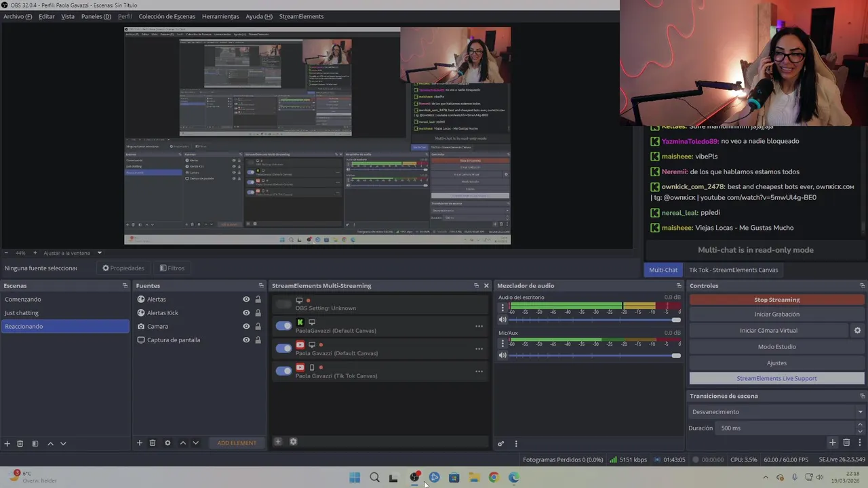868x488 pixels.
Task: Move selected scene down in Escenas
Action: [x=63, y=443]
